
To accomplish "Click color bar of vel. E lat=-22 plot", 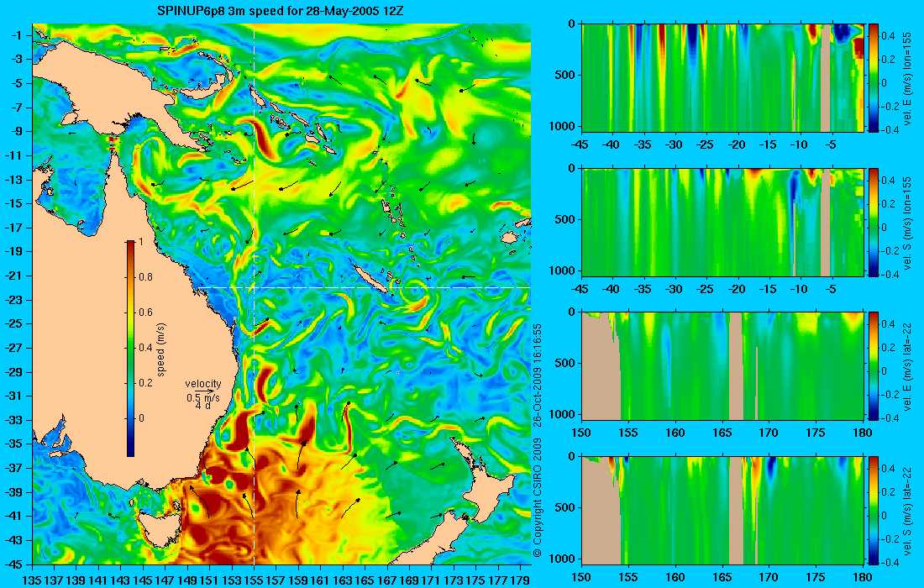I will tap(874, 366).
